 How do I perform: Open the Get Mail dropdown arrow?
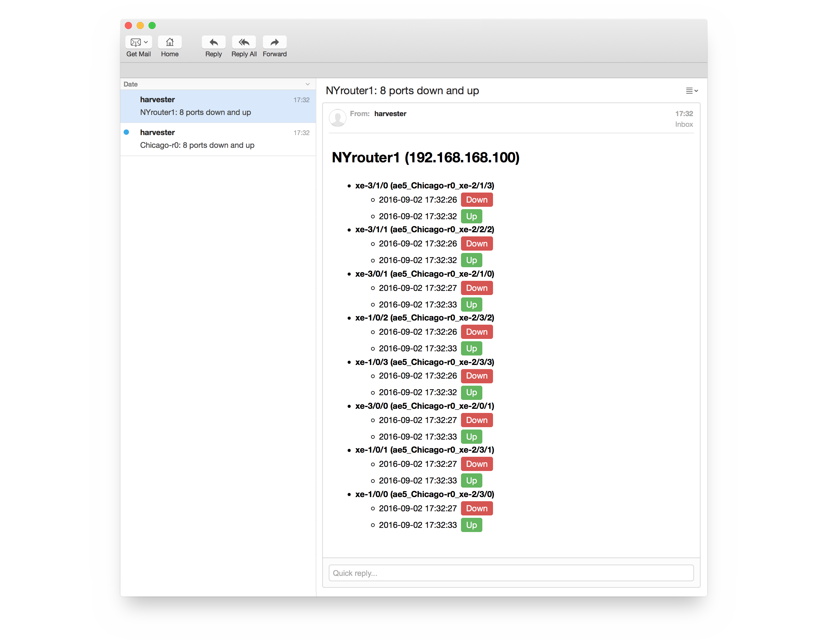(146, 42)
